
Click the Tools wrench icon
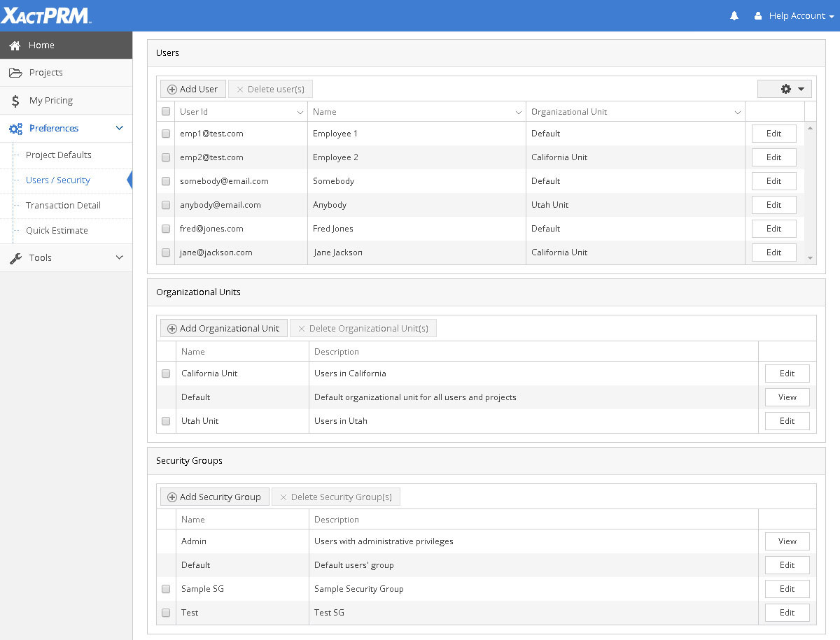15,258
